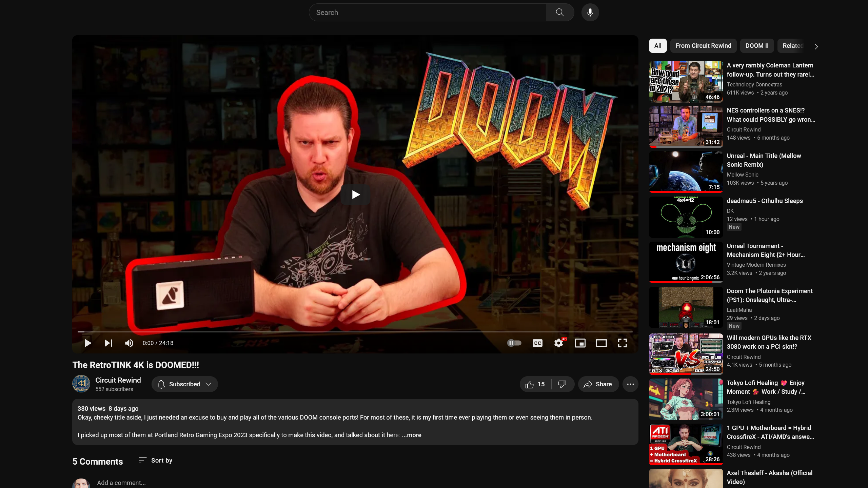Dislike the video with thumbs down
Screen dimensions: 868x488
[x=562, y=384]
